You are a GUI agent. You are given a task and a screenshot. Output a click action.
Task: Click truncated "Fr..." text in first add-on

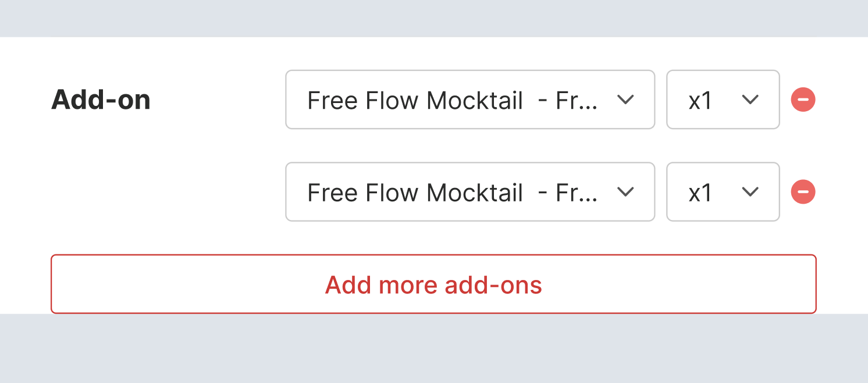576,101
